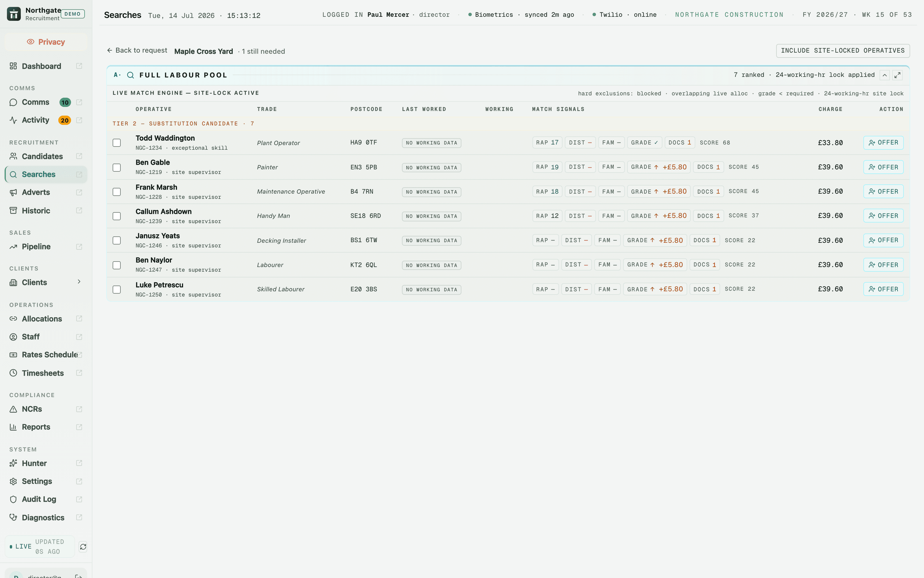The height and width of the screenshot is (578, 924).
Task: Open Allocations pop-out icon
Action: point(79,318)
